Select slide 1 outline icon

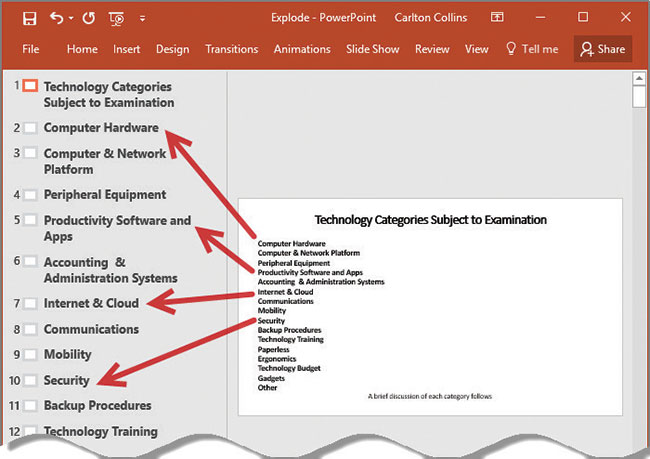pos(30,87)
